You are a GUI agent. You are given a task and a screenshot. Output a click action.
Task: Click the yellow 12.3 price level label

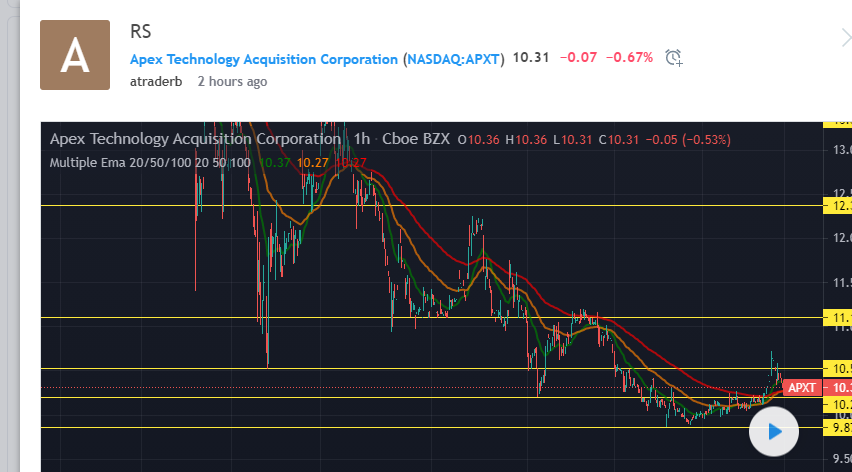pyautogui.click(x=836, y=206)
